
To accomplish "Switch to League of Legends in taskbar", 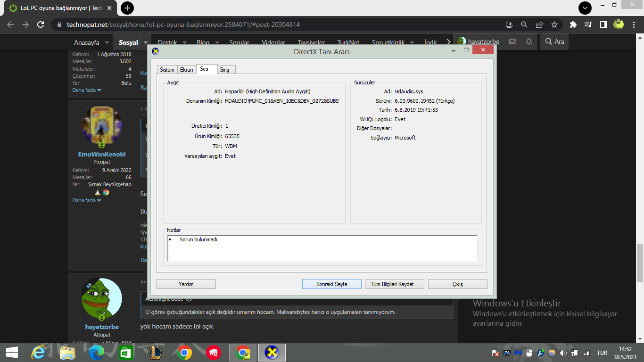I will [155, 353].
